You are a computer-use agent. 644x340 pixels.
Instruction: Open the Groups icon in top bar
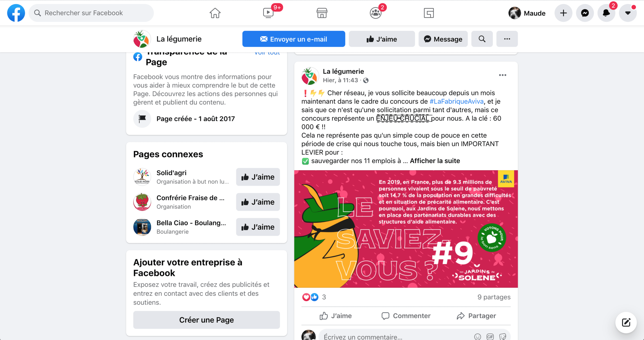pos(375,13)
